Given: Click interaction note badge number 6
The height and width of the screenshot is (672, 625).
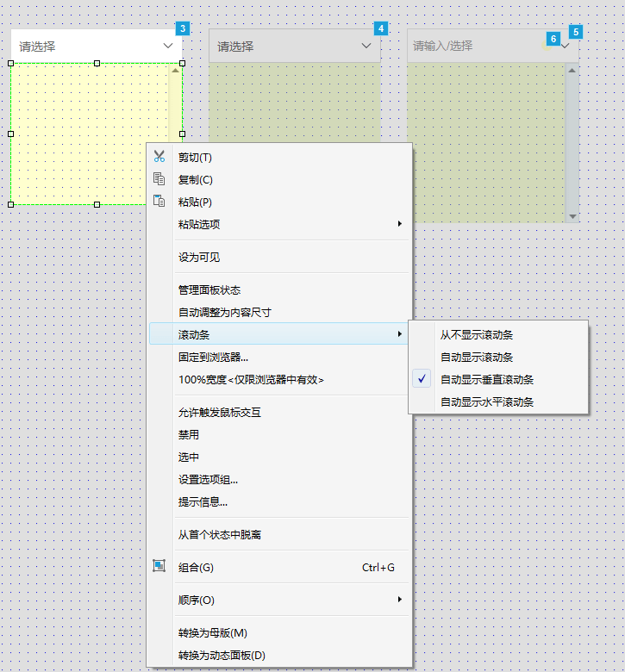Looking at the screenshot, I should pos(553,39).
